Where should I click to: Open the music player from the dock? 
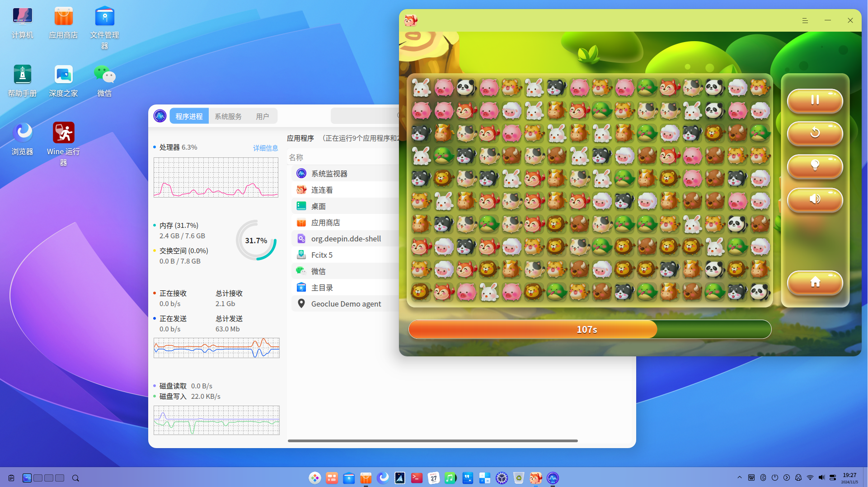(450, 478)
